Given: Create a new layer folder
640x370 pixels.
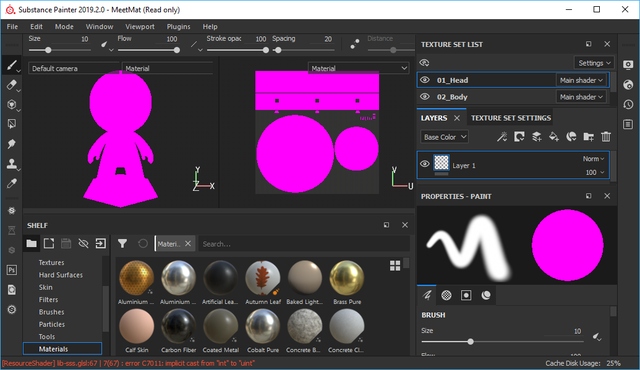Looking at the screenshot, I should [589, 137].
